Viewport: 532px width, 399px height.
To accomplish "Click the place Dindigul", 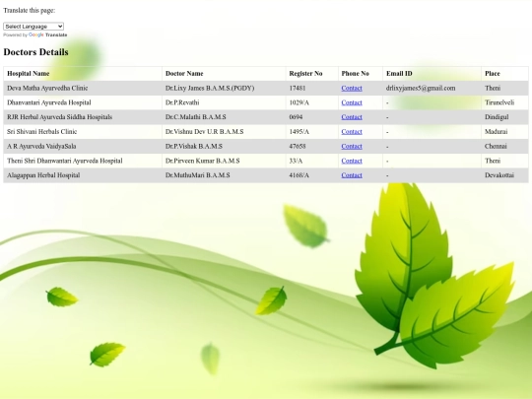I will [497, 117].
